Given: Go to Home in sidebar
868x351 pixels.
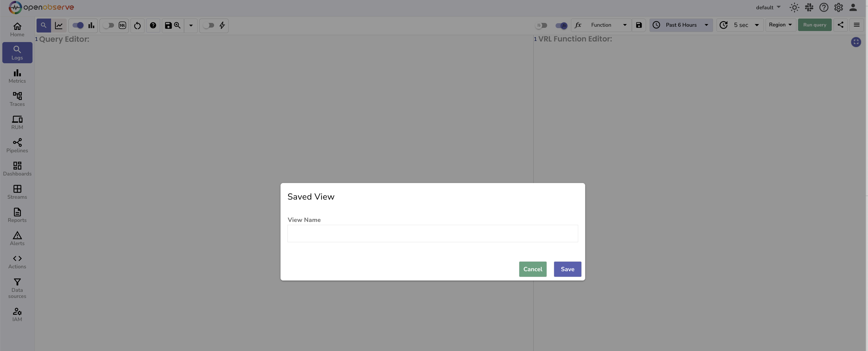Looking at the screenshot, I should pos(17,29).
